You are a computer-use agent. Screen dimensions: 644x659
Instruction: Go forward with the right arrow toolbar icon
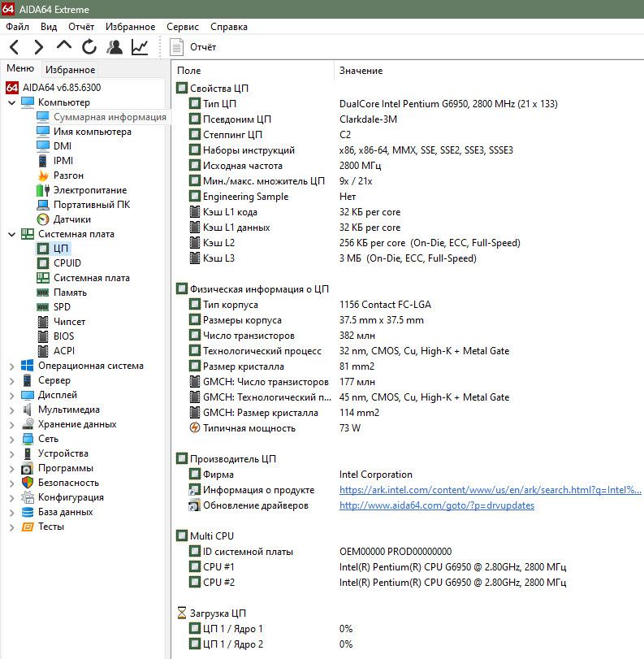pos(38,47)
